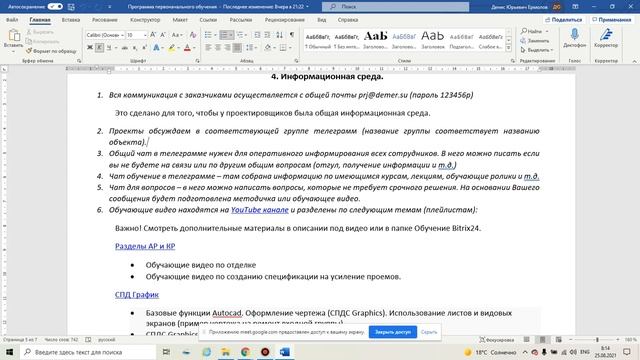The image size is (640, 360).
Task: Click the Поделиться button
Action: point(564,20)
